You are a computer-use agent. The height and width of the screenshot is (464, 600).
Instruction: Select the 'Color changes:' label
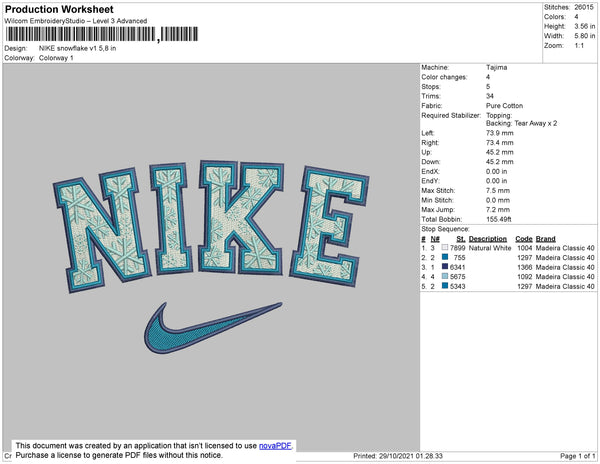click(x=444, y=77)
